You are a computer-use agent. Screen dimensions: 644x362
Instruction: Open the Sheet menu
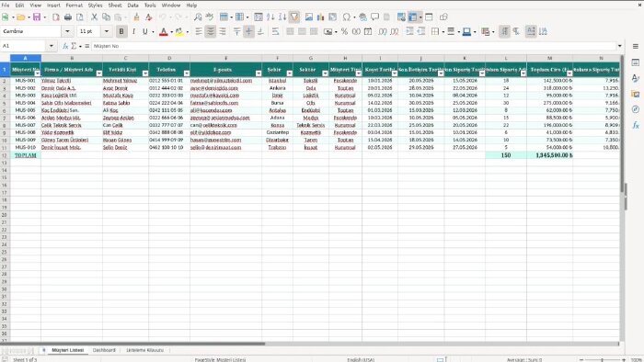[115, 6]
